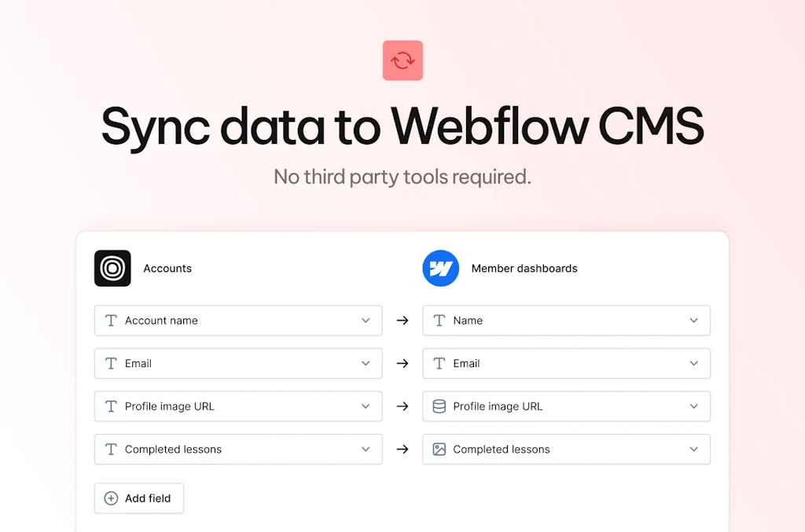This screenshot has width=805, height=532.
Task: Click the black Accounts logo icon
Action: pyautogui.click(x=112, y=268)
